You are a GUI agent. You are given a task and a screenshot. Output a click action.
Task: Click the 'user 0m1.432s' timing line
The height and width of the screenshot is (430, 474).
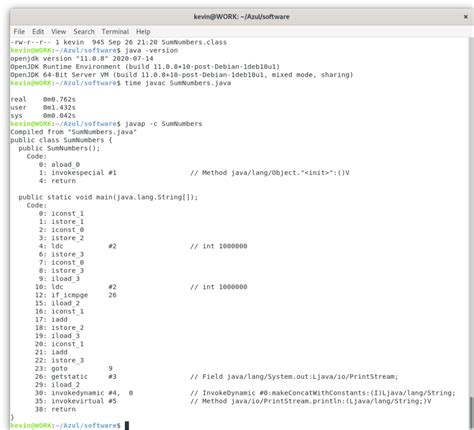(x=43, y=107)
